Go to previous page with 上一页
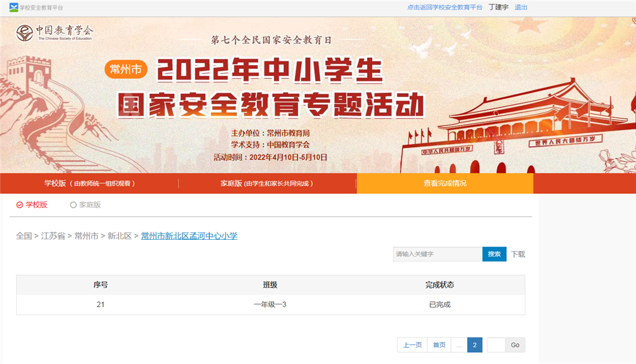The width and height of the screenshot is (636, 364). [x=412, y=345]
